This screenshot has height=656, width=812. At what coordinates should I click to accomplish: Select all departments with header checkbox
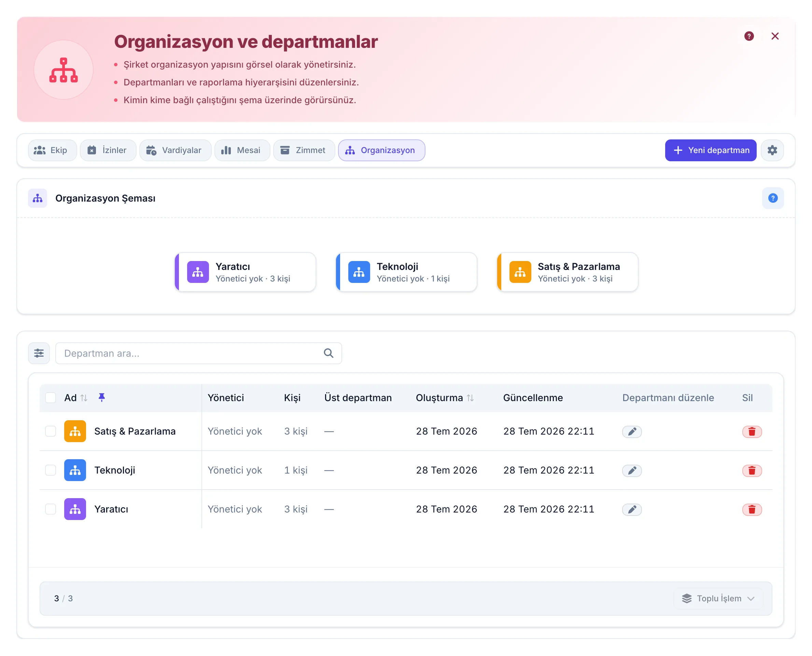[x=51, y=398]
